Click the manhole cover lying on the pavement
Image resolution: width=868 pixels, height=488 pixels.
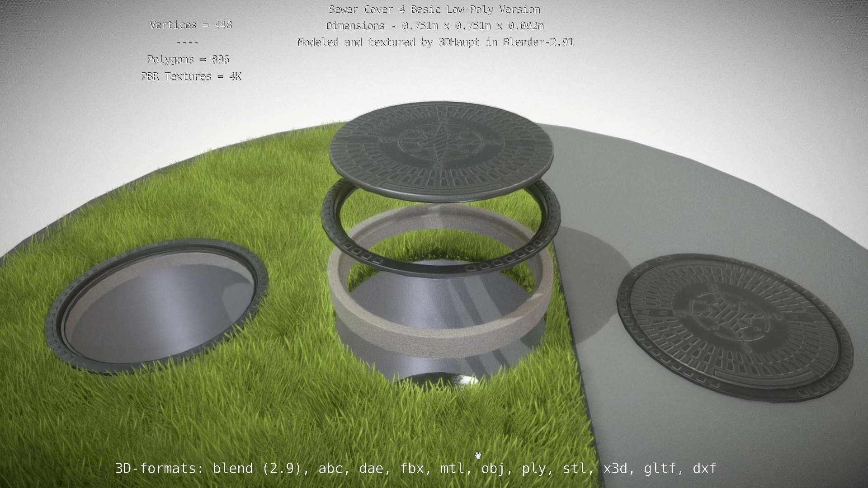tap(735, 327)
